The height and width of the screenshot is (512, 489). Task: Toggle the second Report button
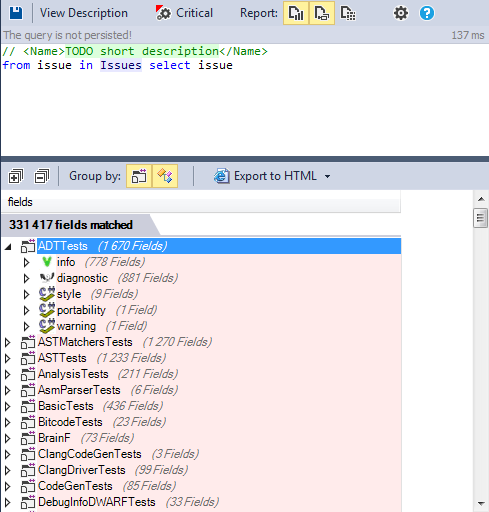322,13
